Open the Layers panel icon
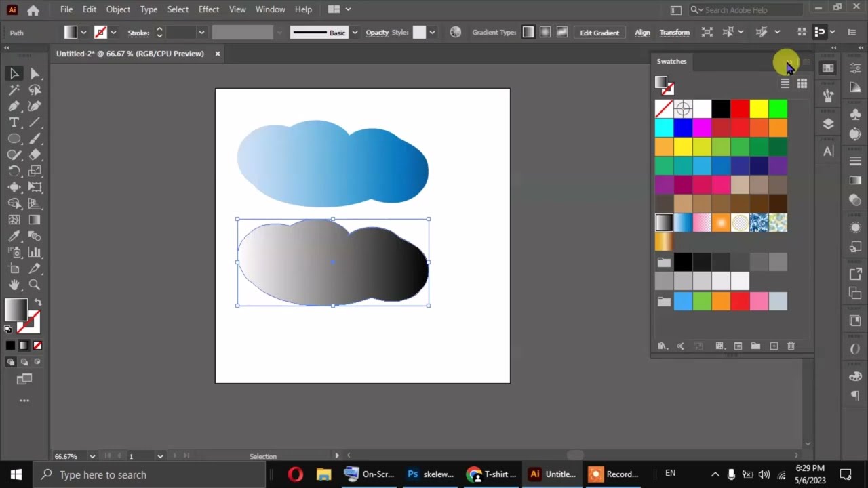Viewport: 868px width, 488px height. point(828,124)
